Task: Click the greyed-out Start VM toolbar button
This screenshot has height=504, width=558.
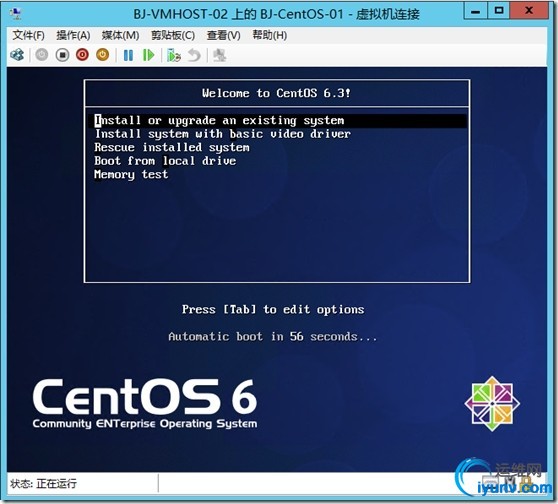Action: (x=42, y=55)
